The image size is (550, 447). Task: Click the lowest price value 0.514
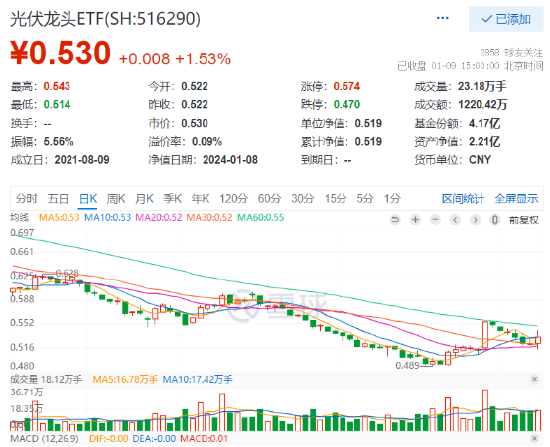pos(57,104)
